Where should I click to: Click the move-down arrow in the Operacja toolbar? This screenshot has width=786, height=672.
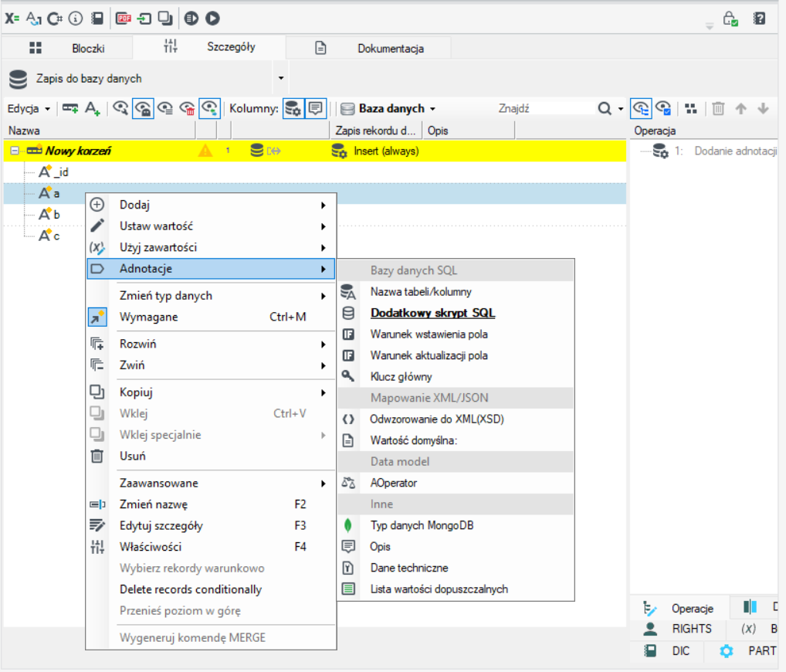coord(763,108)
